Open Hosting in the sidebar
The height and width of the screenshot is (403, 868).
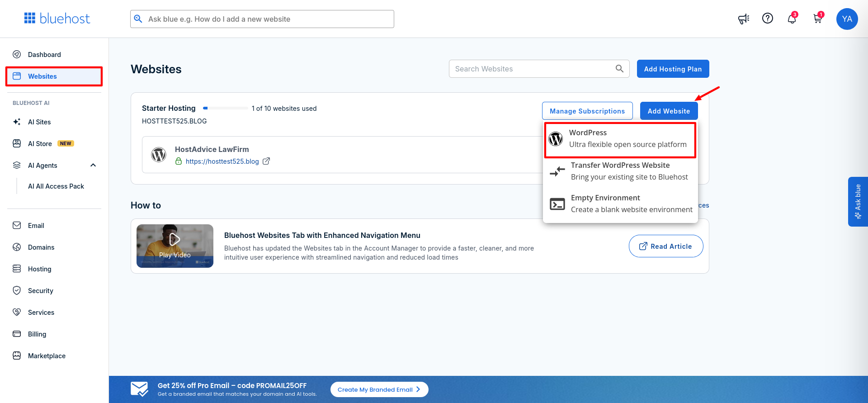[x=40, y=269]
